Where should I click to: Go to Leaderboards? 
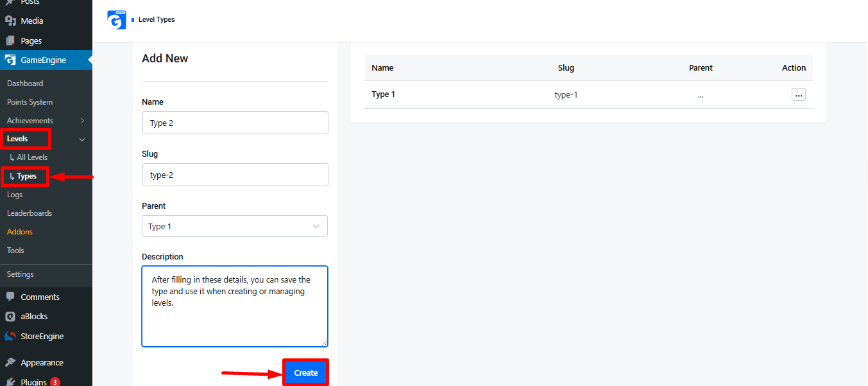coord(30,213)
